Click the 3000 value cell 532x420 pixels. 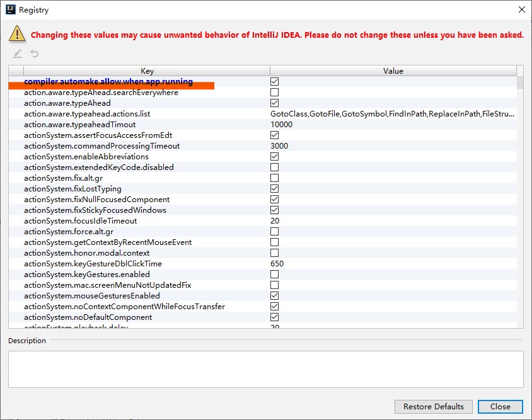[279, 146]
